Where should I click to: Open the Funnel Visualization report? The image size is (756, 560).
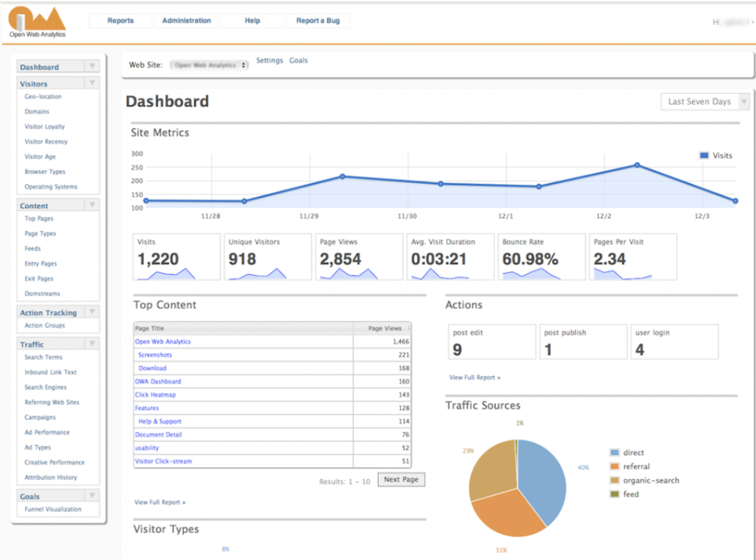click(52, 508)
